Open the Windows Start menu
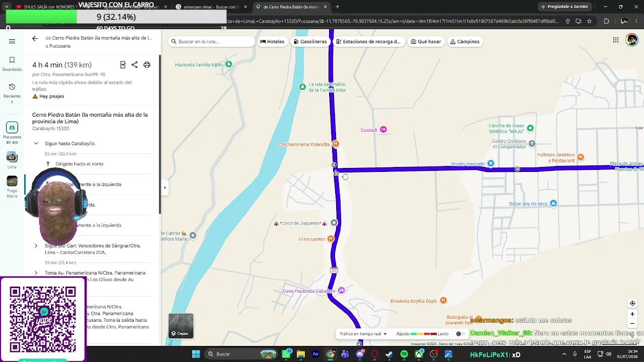The width and height of the screenshot is (644, 362). click(x=196, y=354)
